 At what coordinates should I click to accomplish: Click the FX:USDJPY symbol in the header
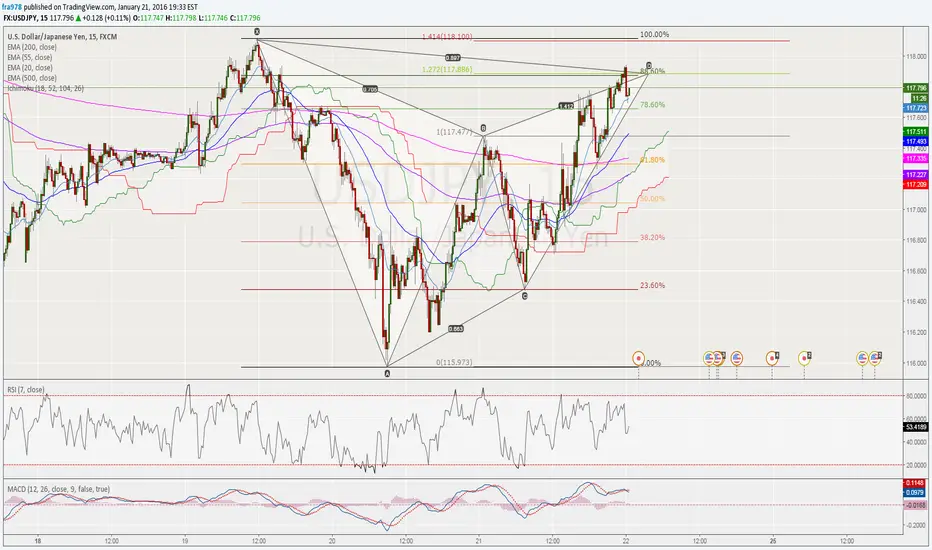[x=20, y=18]
